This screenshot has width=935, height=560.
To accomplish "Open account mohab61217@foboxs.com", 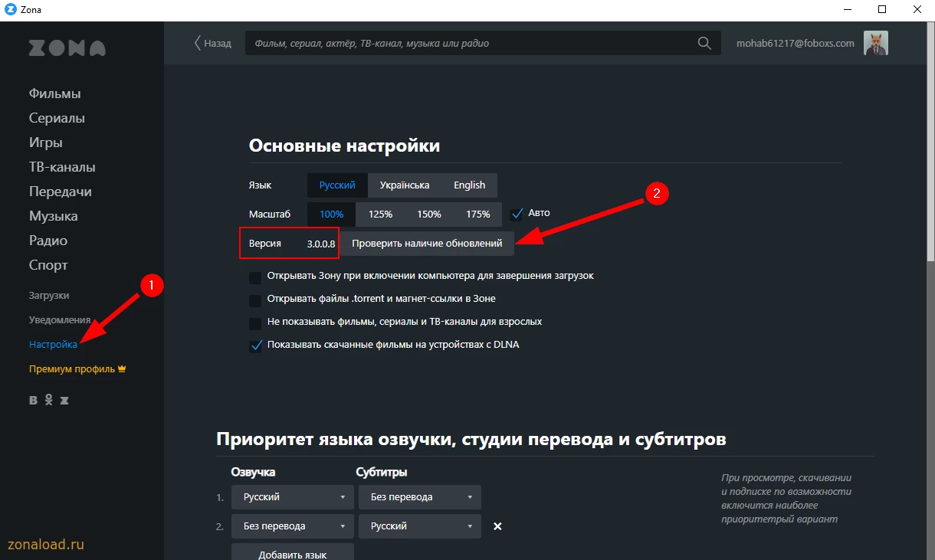I will [796, 43].
